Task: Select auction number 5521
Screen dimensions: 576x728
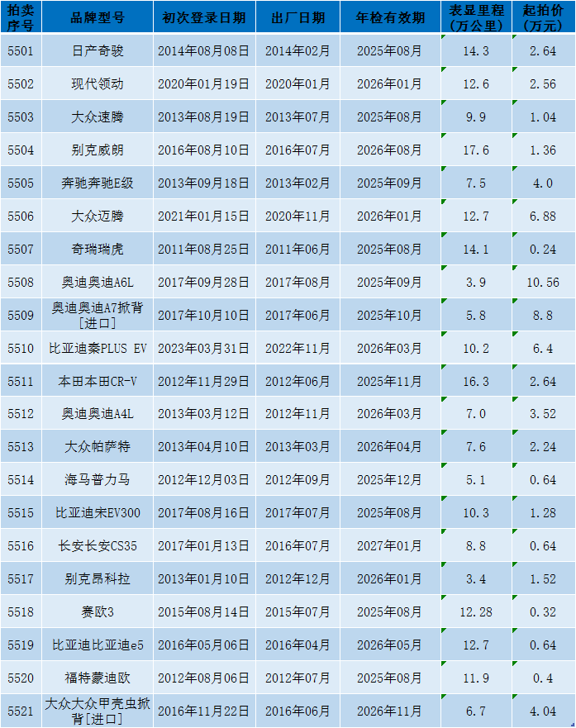Action: tap(21, 711)
